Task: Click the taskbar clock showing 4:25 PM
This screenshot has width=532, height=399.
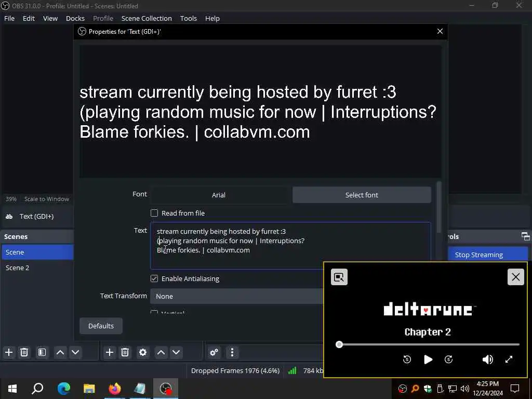Action: (x=487, y=388)
